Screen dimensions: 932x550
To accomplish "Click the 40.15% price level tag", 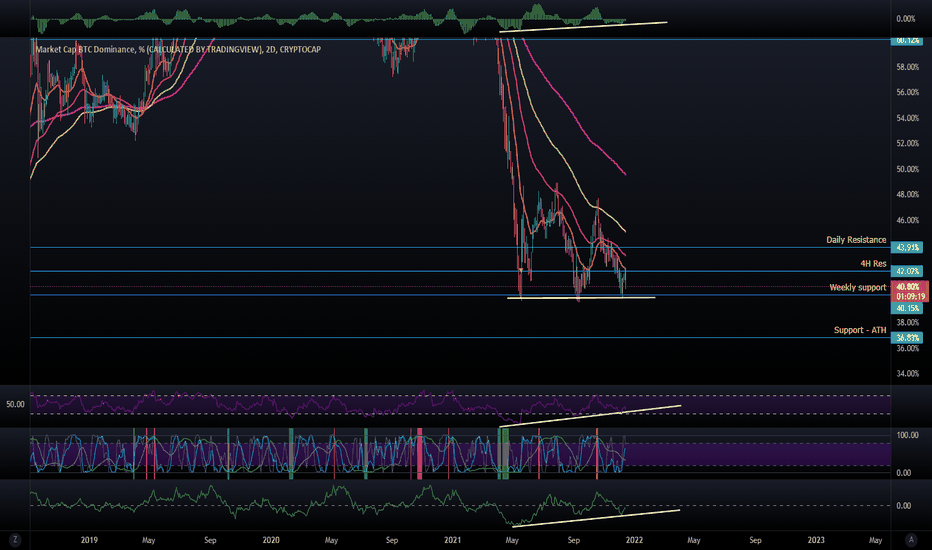I will 907,308.
